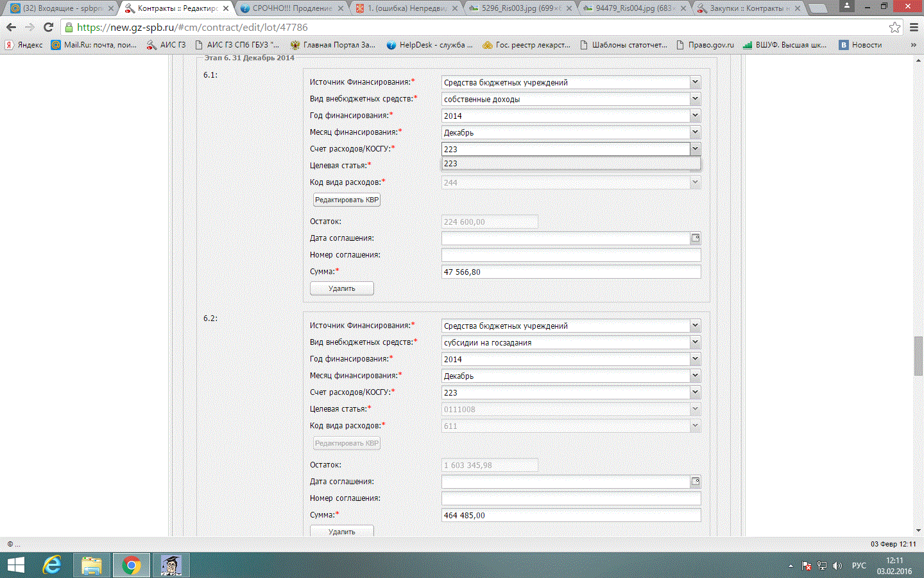The image size is (924, 578).
Task: Open the Mail.Ru bookmark
Action: (x=94, y=45)
